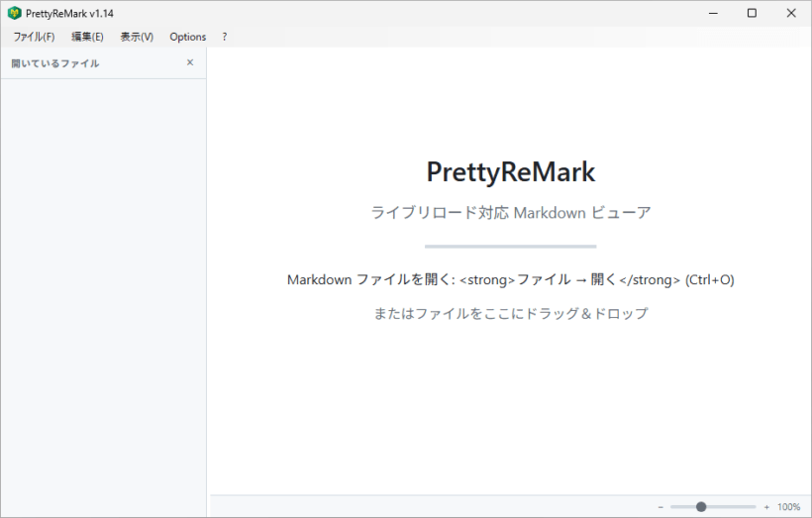The height and width of the screenshot is (518, 812).
Task: Click the 開いているファイル panel heading
Action: pyautogui.click(x=55, y=63)
